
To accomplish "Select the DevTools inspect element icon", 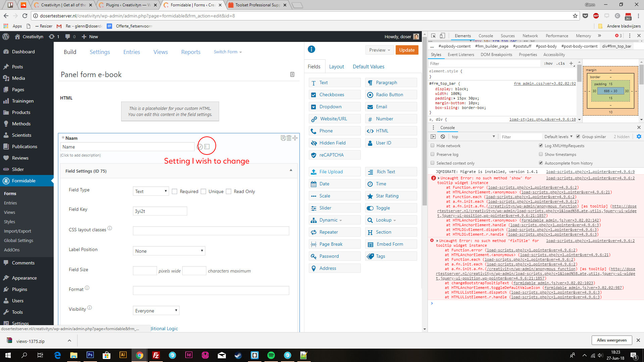I will pos(433,36).
